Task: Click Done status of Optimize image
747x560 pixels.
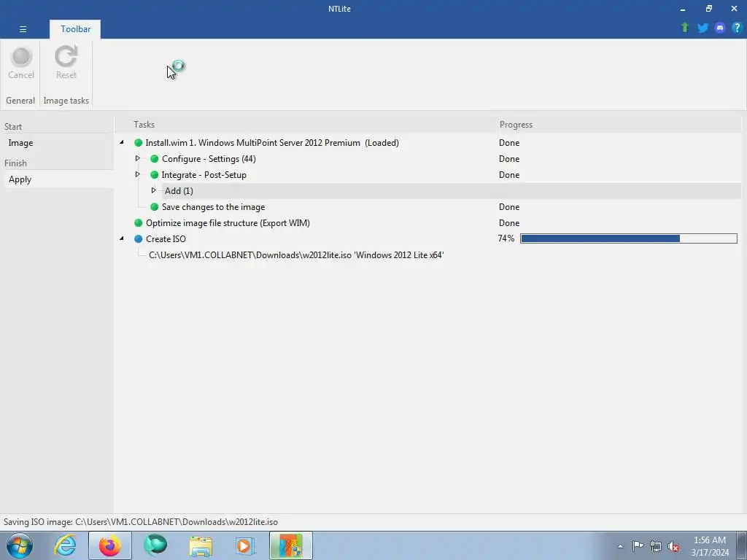Action: [508, 223]
